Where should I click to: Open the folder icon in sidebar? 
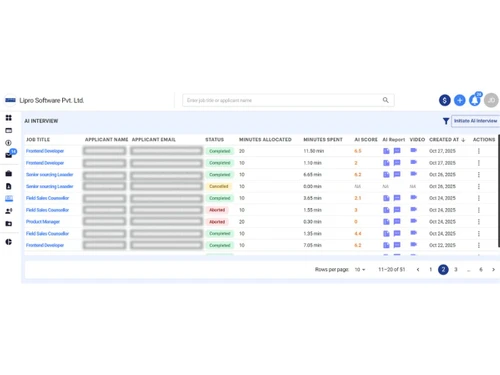(9, 224)
